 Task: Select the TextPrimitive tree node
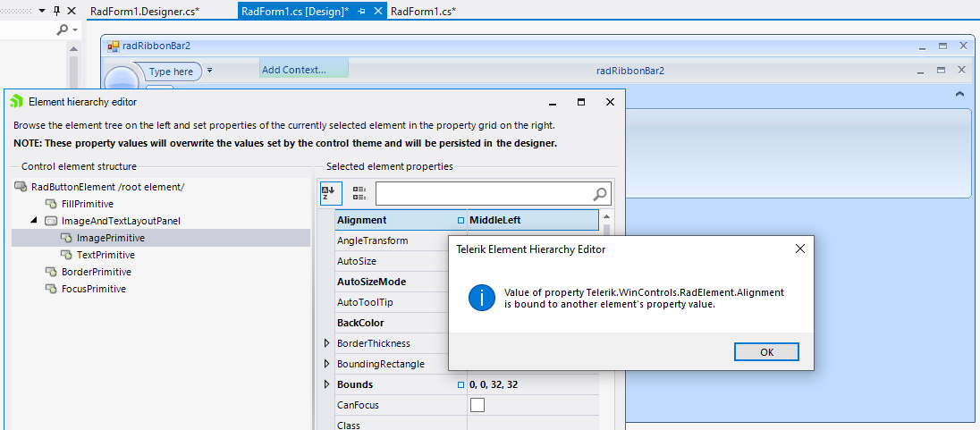point(106,255)
